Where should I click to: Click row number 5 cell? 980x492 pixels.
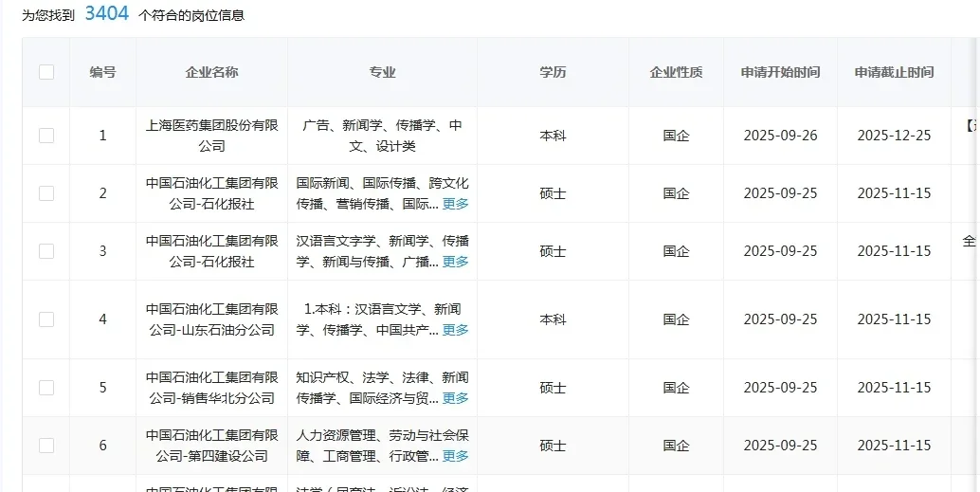coord(102,388)
